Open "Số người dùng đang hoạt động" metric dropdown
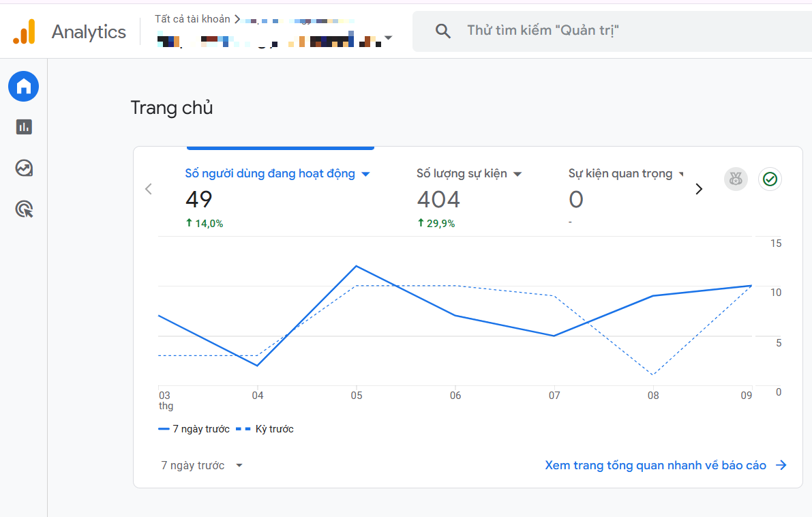812x517 pixels. point(365,174)
